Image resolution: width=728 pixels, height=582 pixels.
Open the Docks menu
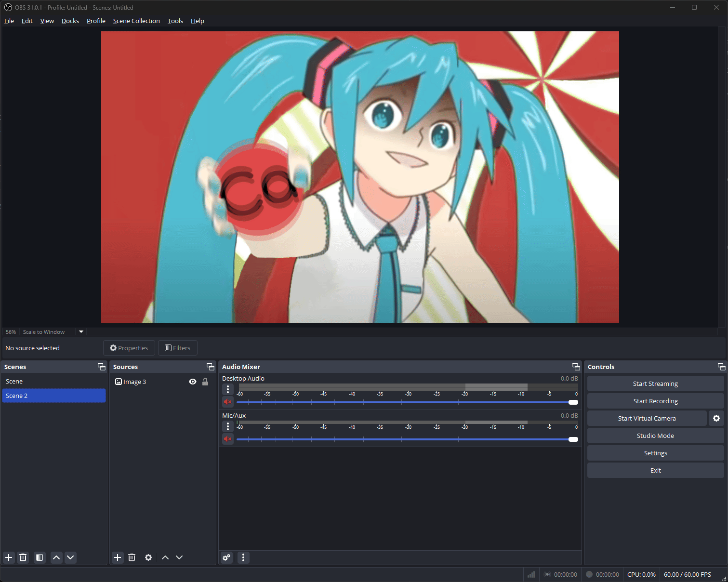pyautogui.click(x=70, y=21)
